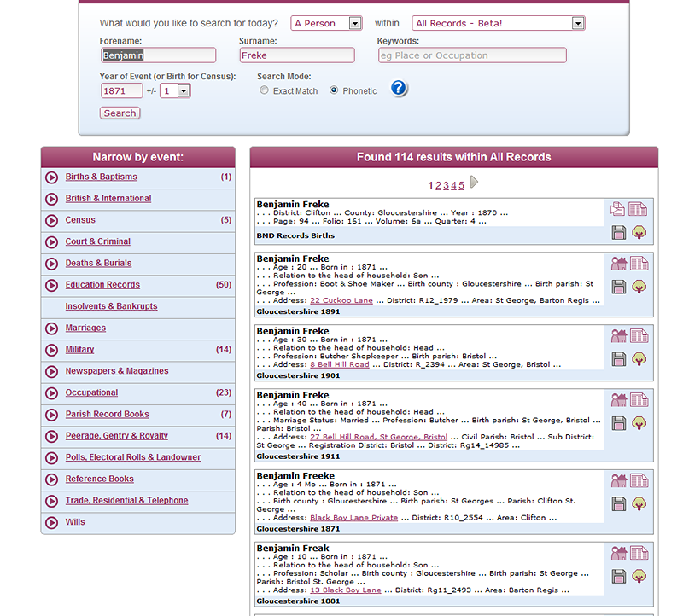Open the Black Boy Lane Private address link
The image size is (683, 616).
(x=354, y=518)
